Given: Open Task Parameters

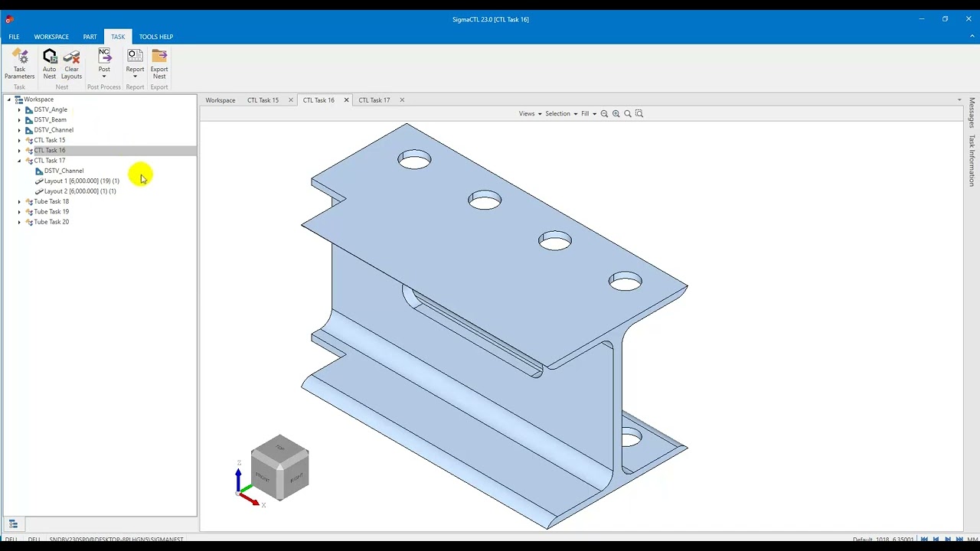Looking at the screenshot, I should (19, 64).
